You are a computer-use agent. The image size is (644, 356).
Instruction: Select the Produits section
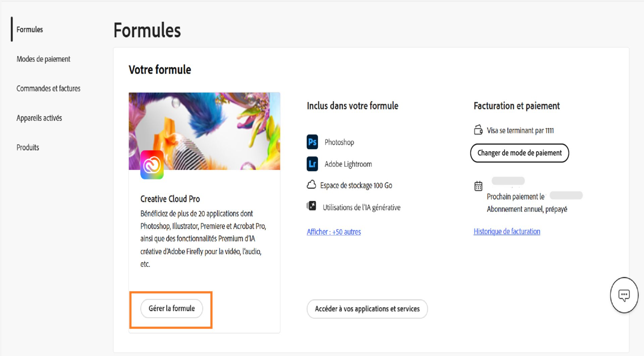28,147
